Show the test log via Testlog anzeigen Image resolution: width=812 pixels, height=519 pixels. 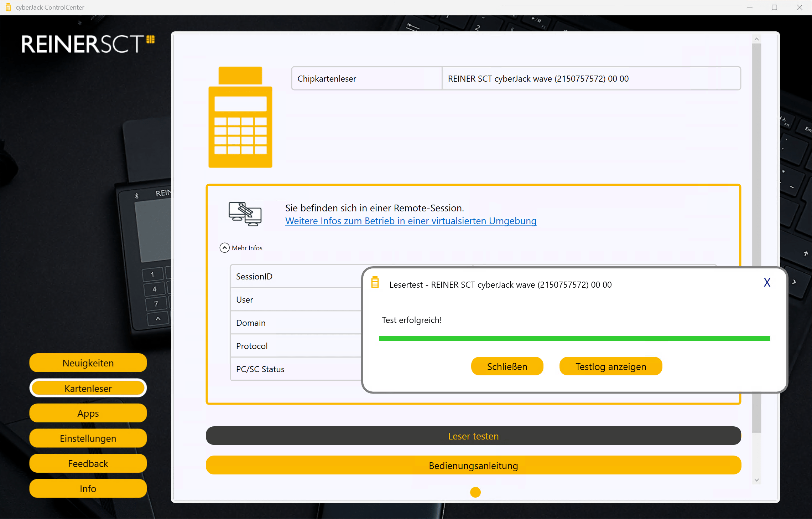pos(610,366)
